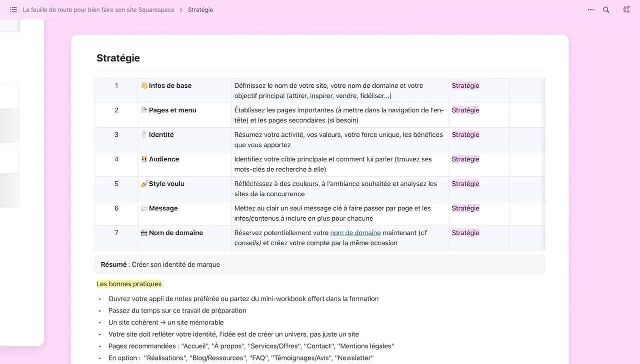This screenshot has width=640, height=364.
Task: Click the highlighted 'Les bonnes pratiques' text
Action: coord(129,284)
